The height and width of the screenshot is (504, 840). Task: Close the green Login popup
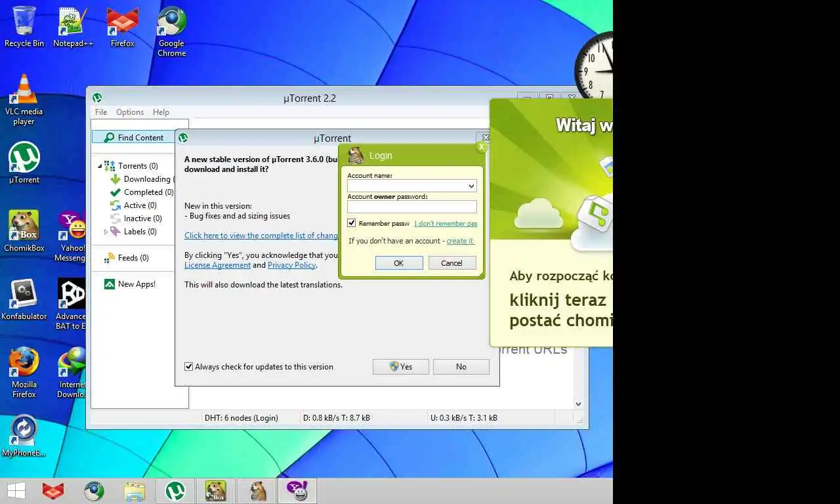coord(482,148)
